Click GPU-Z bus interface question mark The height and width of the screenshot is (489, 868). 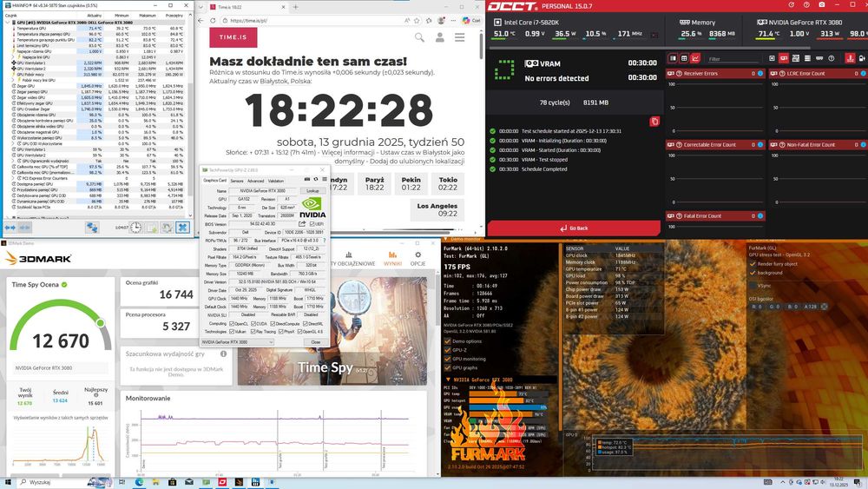point(325,241)
